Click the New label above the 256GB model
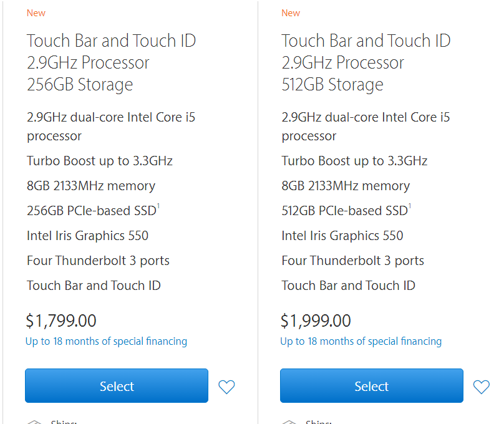Image resolution: width=504 pixels, height=424 pixels. (36, 12)
